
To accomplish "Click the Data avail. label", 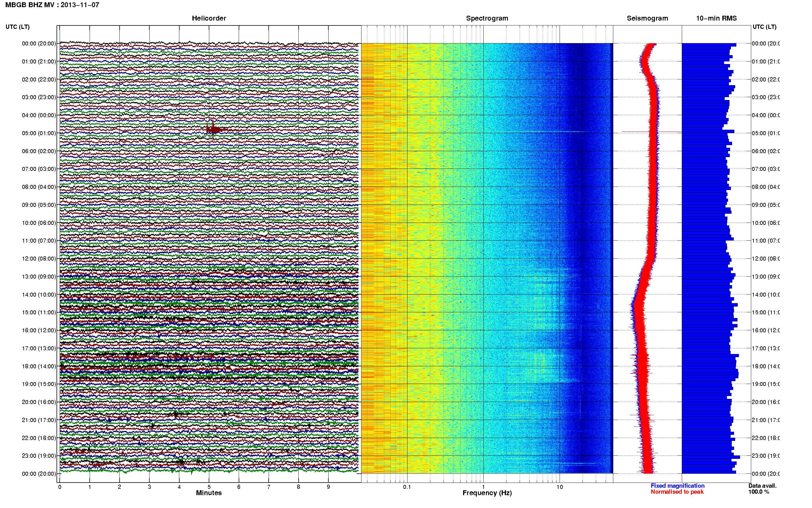I will point(762,486).
